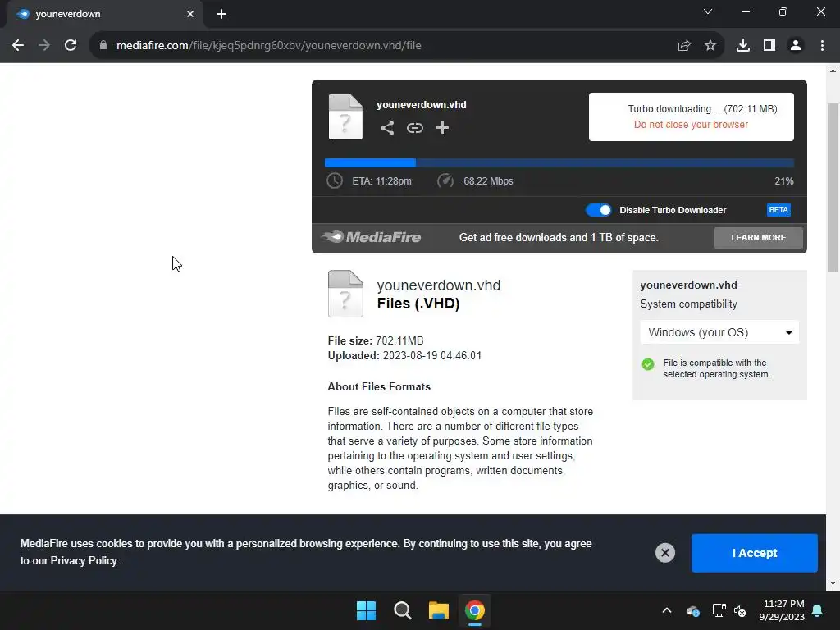Reload the page with the refresh icon
840x630 pixels.
tap(71, 46)
